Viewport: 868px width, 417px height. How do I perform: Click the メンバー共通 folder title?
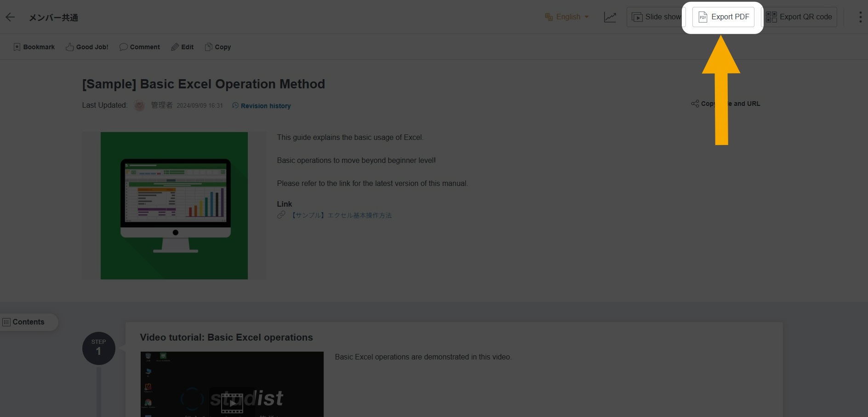tap(54, 17)
